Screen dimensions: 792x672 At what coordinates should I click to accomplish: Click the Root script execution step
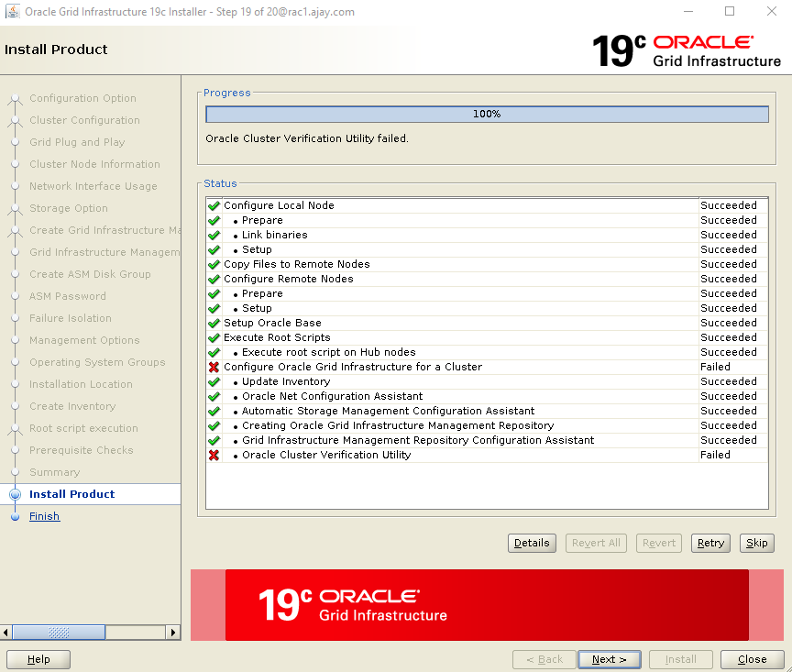(x=83, y=428)
